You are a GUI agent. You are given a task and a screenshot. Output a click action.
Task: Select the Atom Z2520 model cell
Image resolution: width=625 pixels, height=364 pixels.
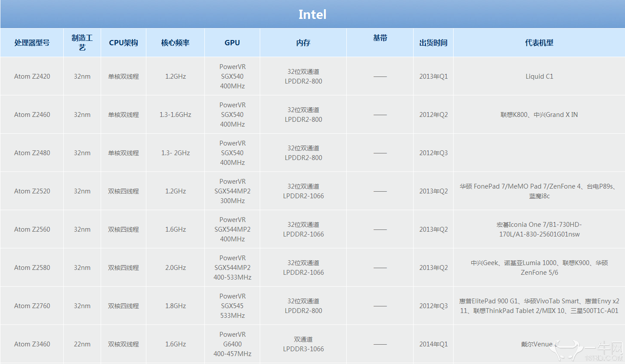[32, 191]
